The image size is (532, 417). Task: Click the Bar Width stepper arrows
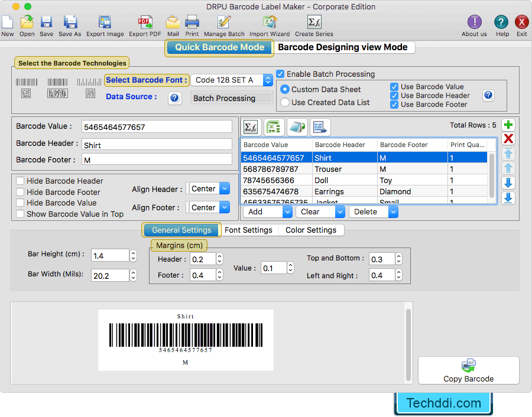pos(134,275)
